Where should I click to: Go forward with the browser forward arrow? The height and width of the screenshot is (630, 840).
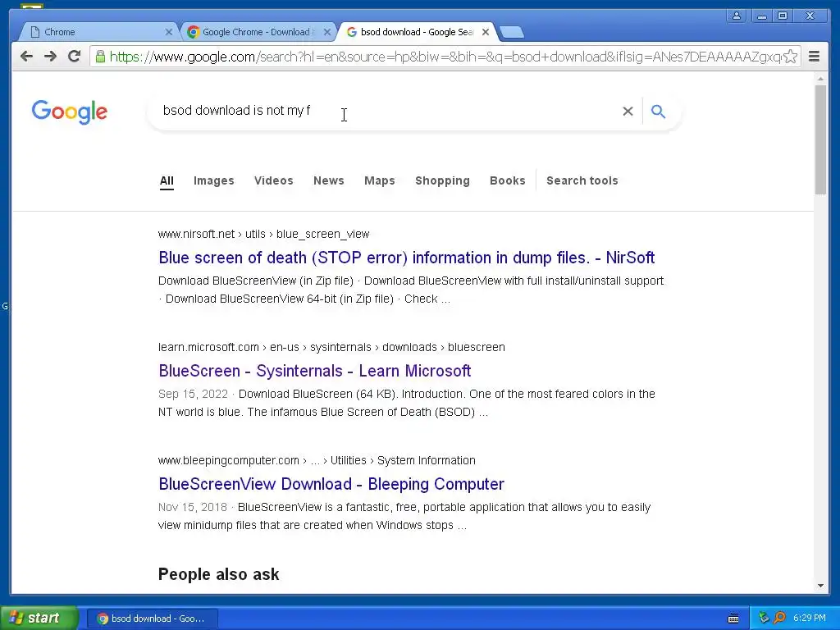tap(50, 57)
